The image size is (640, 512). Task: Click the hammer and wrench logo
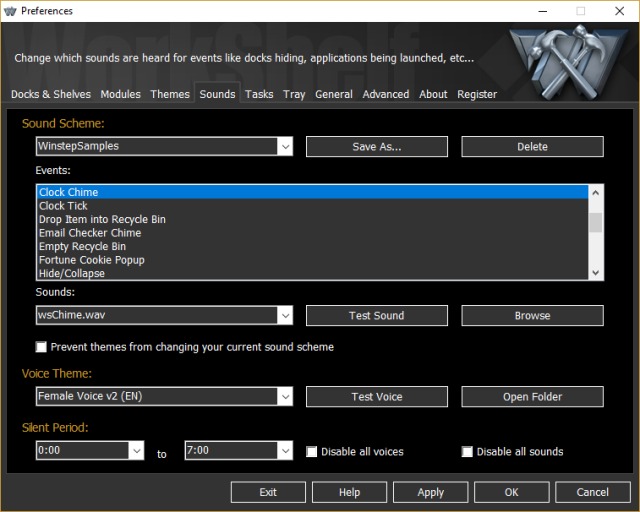pos(567,58)
